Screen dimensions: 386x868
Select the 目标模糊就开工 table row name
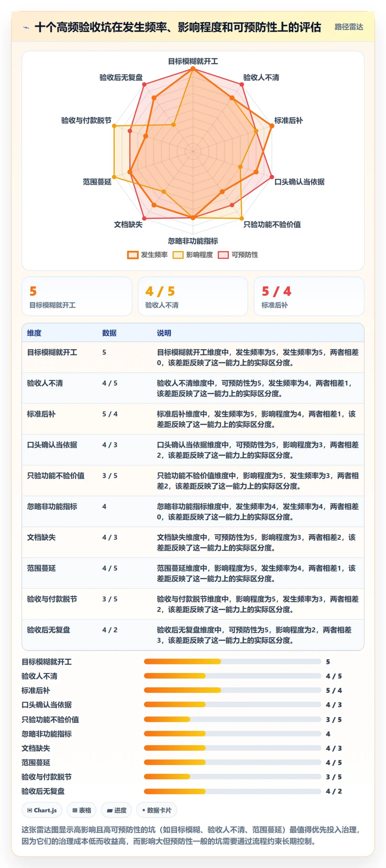point(52,352)
